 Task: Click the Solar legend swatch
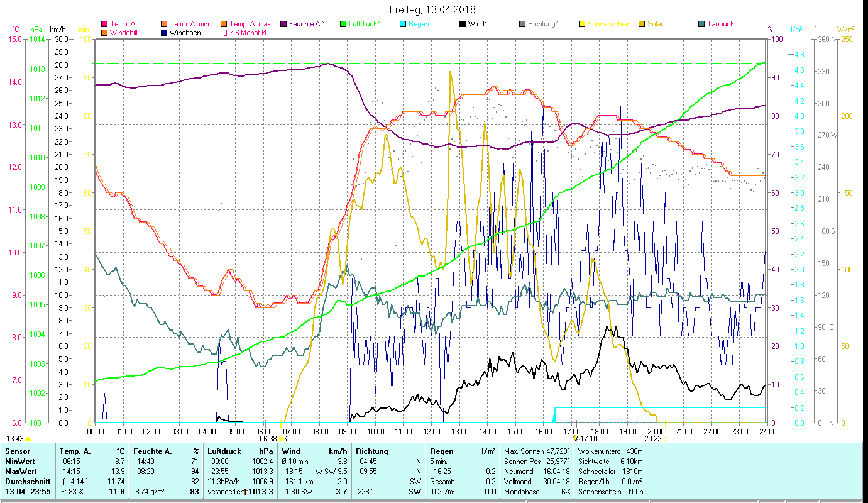click(641, 25)
